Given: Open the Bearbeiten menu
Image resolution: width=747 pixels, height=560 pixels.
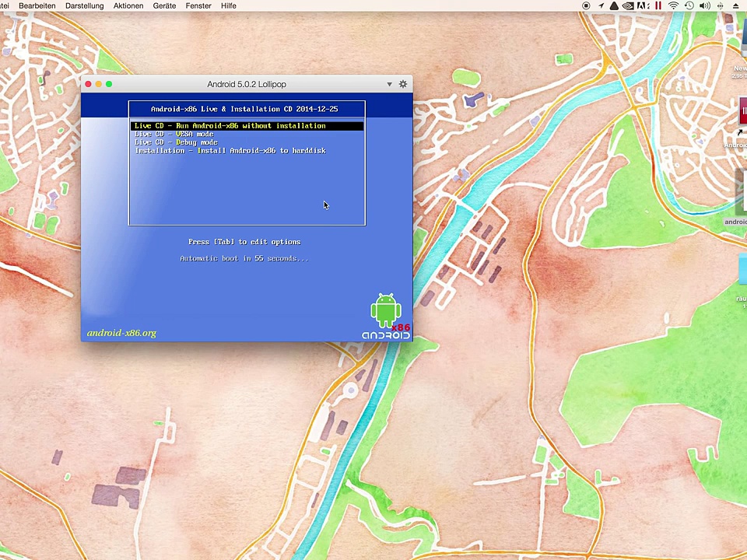Looking at the screenshot, I should [x=37, y=5].
